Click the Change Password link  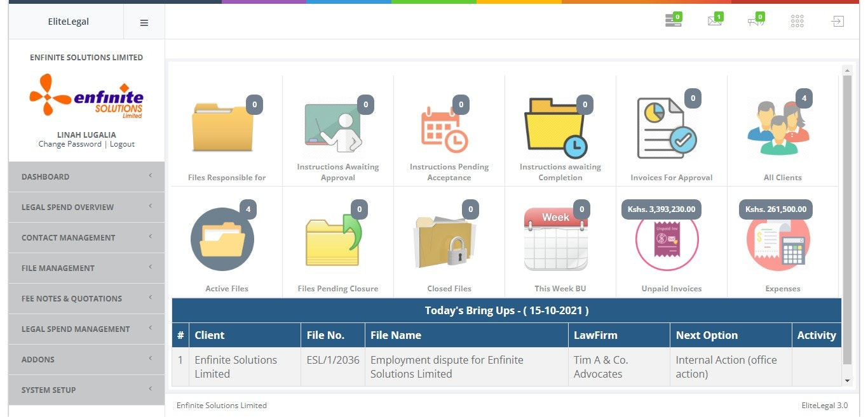point(70,144)
